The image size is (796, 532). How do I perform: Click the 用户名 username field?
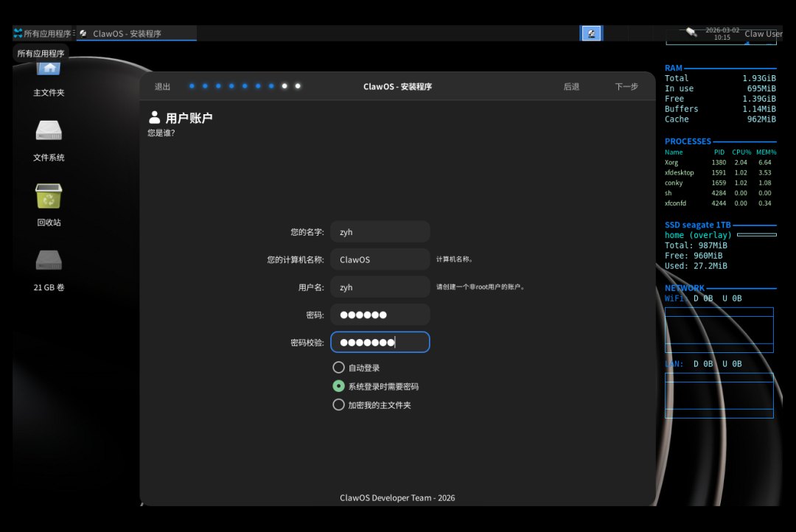[380, 287]
